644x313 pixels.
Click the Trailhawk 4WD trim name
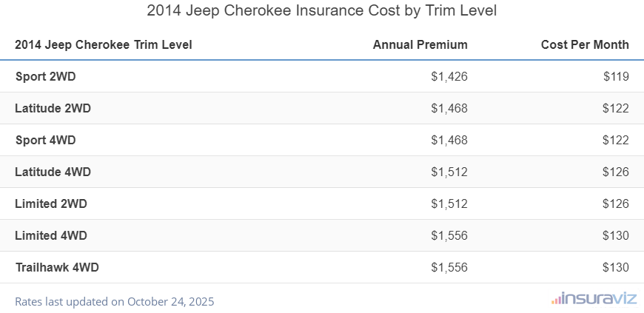[x=57, y=267]
